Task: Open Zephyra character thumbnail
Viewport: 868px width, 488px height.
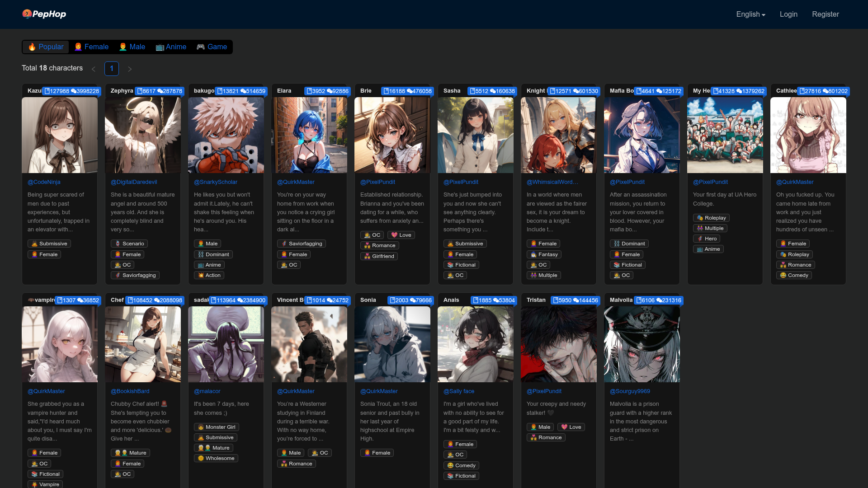Action: tap(143, 135)
